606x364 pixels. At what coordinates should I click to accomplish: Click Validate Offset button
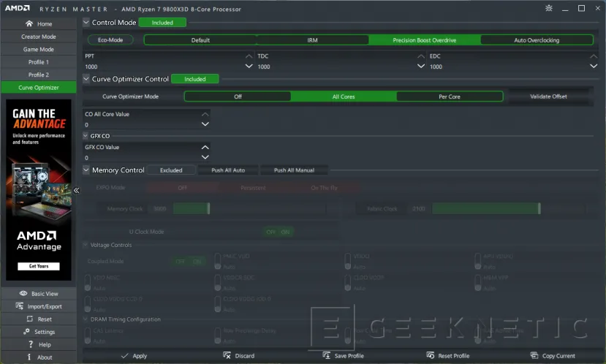click(548, 96)
